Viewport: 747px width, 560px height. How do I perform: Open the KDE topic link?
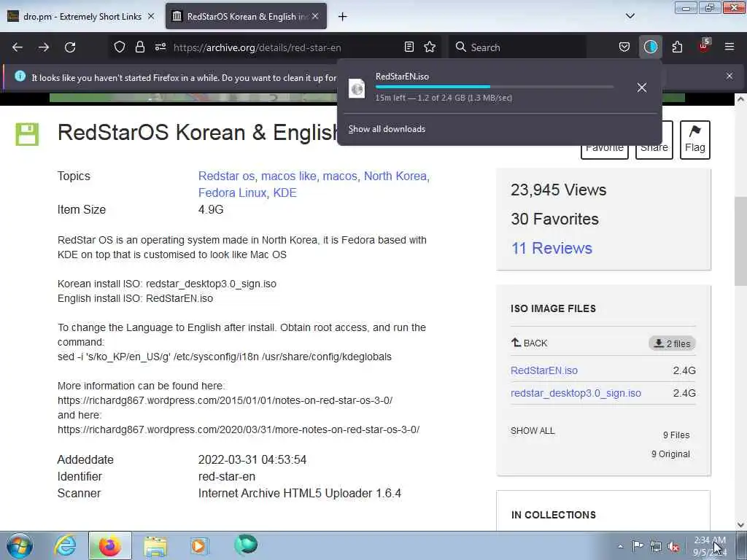(x=285, y=192)
